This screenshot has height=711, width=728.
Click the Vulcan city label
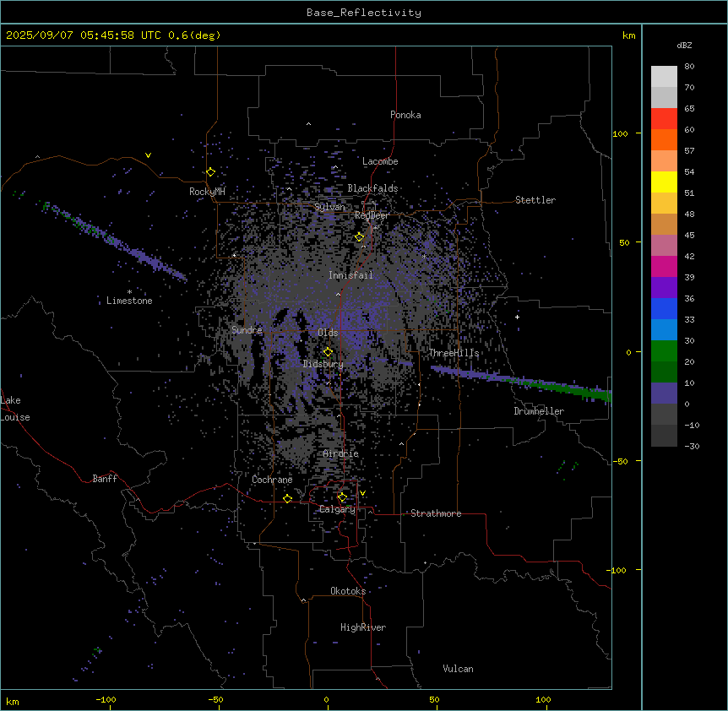(x=459, y=669)
